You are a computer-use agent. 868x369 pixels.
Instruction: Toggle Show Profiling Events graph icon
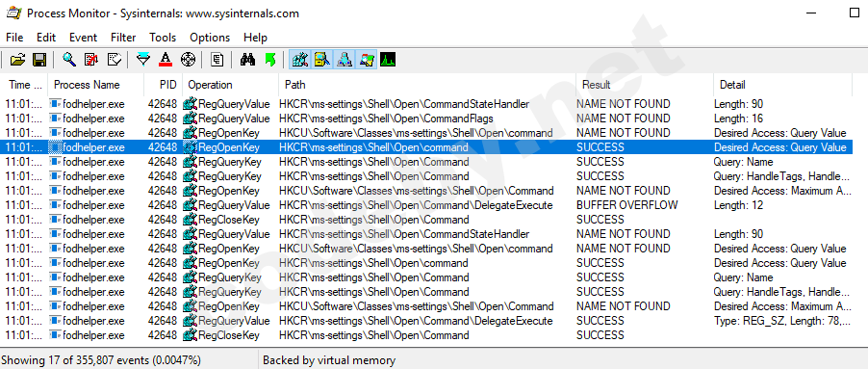pos(388,60)
